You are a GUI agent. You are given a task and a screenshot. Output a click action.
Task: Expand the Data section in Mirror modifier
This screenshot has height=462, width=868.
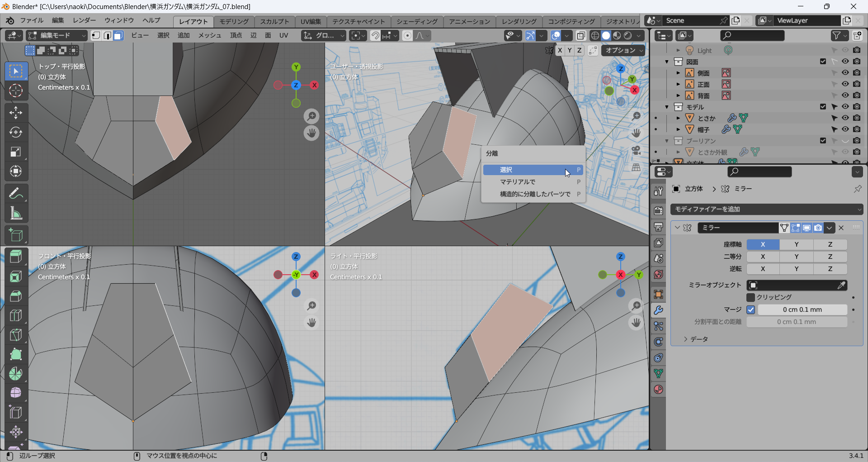tap(685, 339)
